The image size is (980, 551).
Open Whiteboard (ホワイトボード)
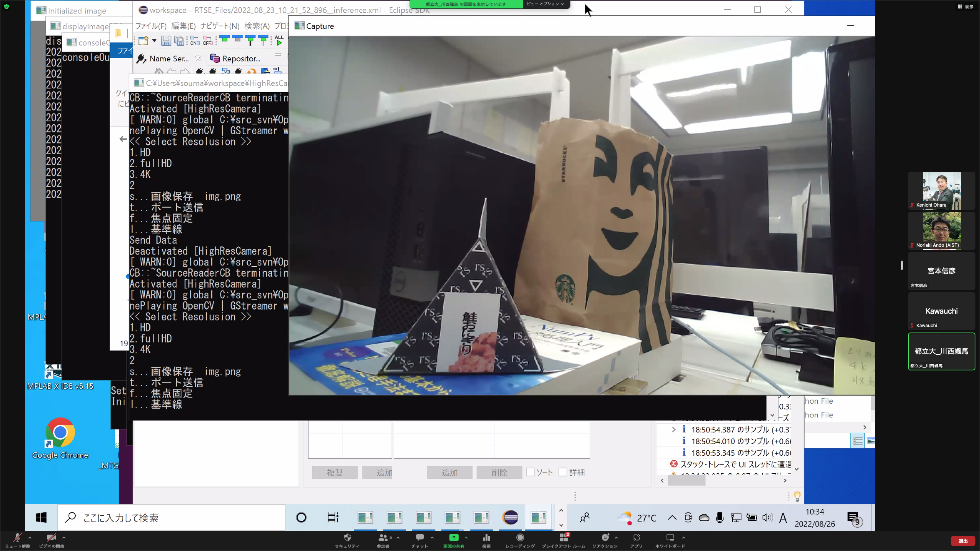click(x=670, y=540)
